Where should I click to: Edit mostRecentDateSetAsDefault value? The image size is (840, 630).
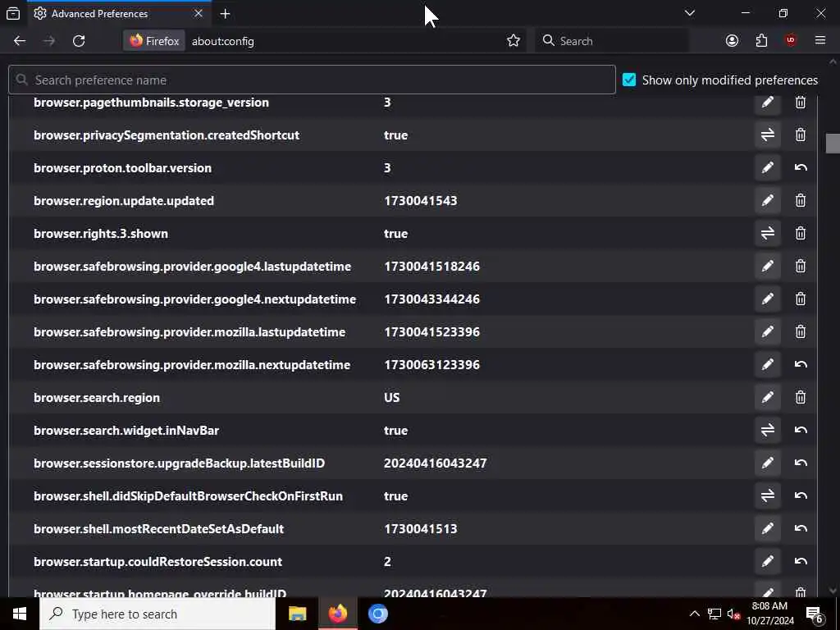point(767,529)
